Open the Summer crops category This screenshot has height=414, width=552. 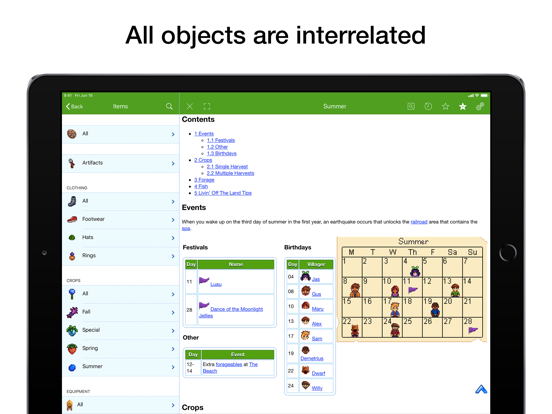coord(121,367)
